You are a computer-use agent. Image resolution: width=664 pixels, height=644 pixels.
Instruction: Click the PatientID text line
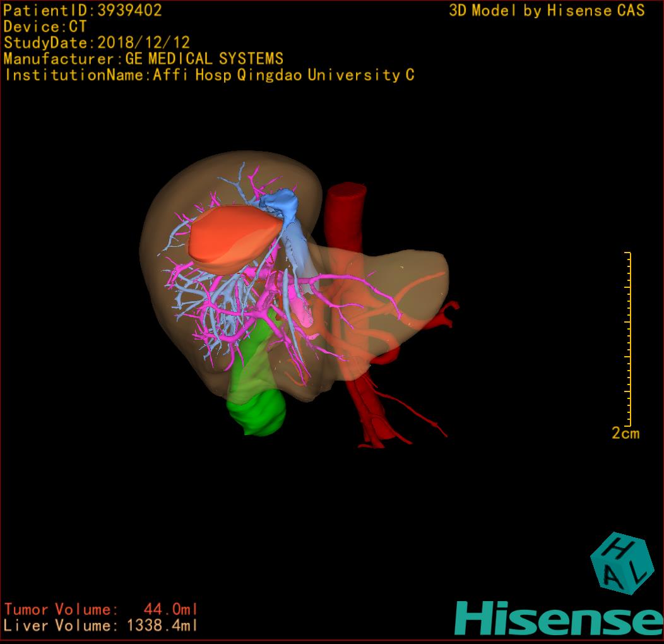[x=83, y=10]
